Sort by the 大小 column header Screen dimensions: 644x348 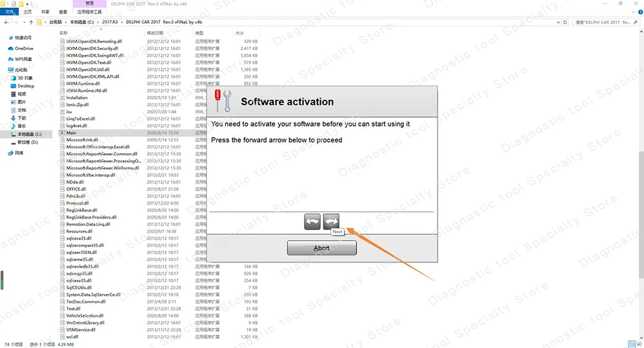(240, 33)
